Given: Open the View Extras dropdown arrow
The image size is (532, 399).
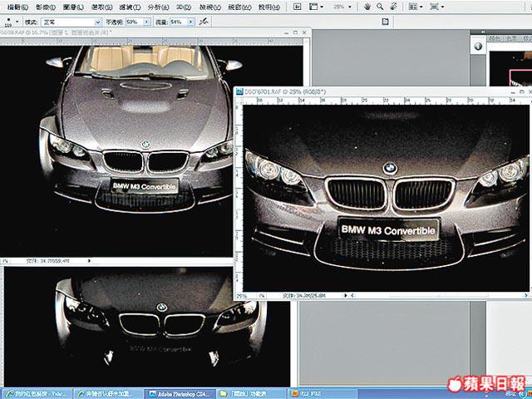Looking at the screenshot, I should click(322, 7).
